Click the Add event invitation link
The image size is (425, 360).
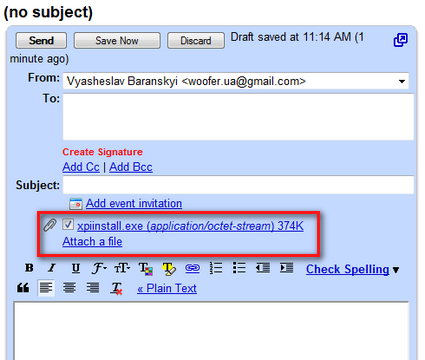[134, 203]
